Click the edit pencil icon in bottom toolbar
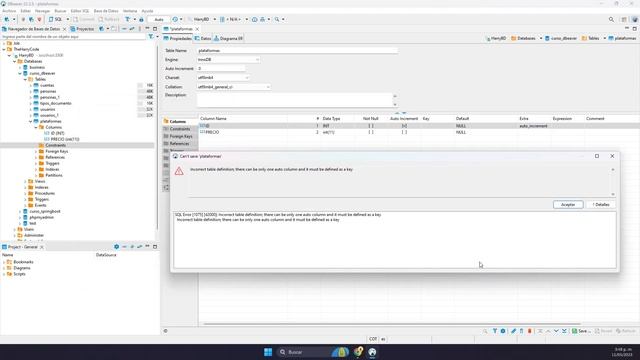The width and height of the screenshot is (640, 360). click(x=513, y=331)
